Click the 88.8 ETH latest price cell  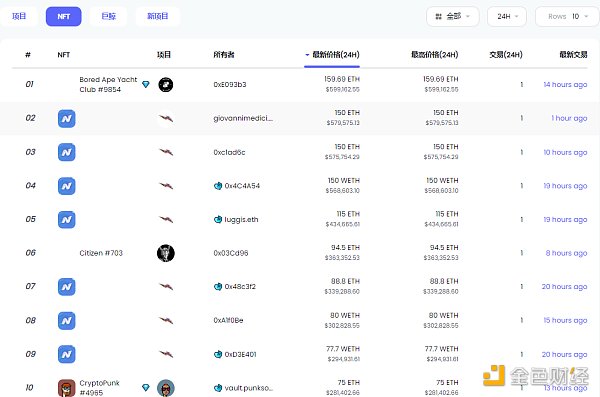342,286
